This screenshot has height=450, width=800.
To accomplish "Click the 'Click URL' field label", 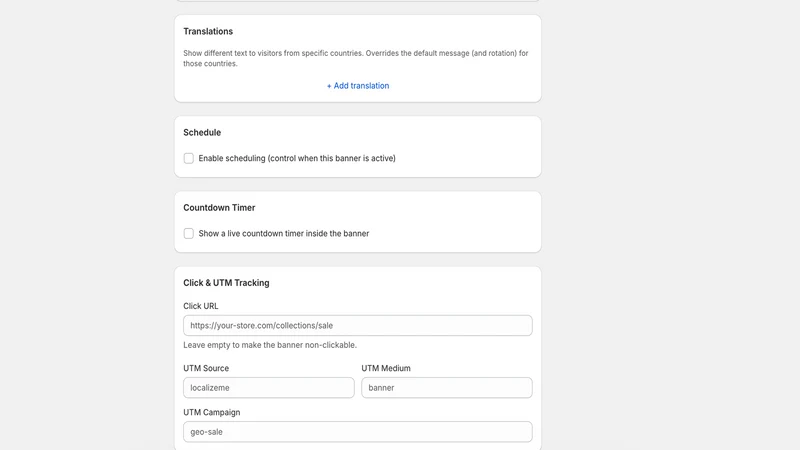I will (x=201, y=306).
